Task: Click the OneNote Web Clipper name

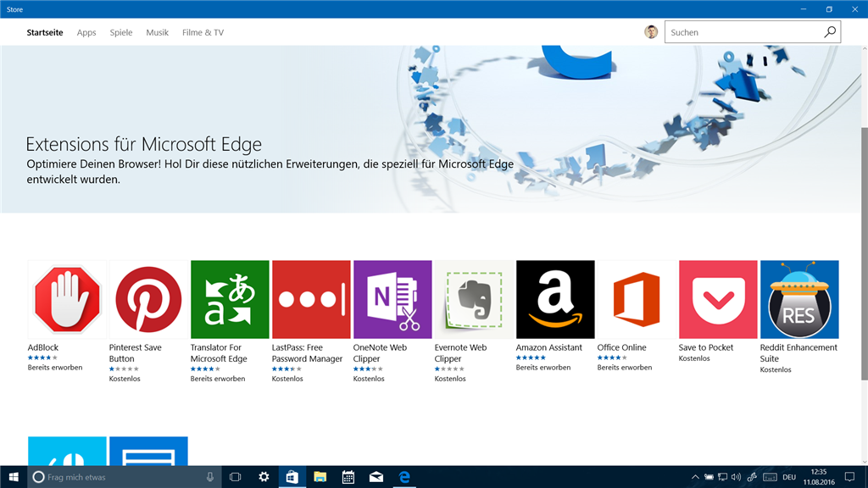Action: [x=380, y=353]
